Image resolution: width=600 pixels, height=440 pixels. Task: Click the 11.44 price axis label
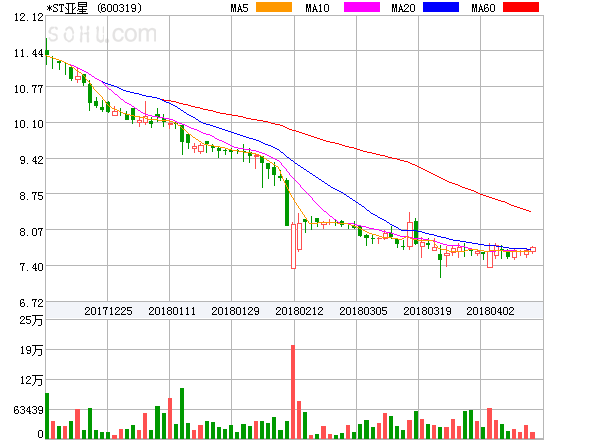tap(29, 53)
